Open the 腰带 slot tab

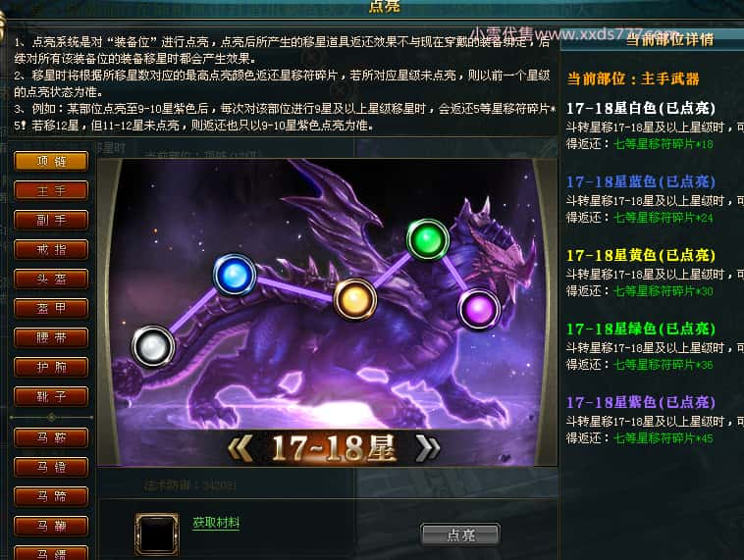[51, 337]
